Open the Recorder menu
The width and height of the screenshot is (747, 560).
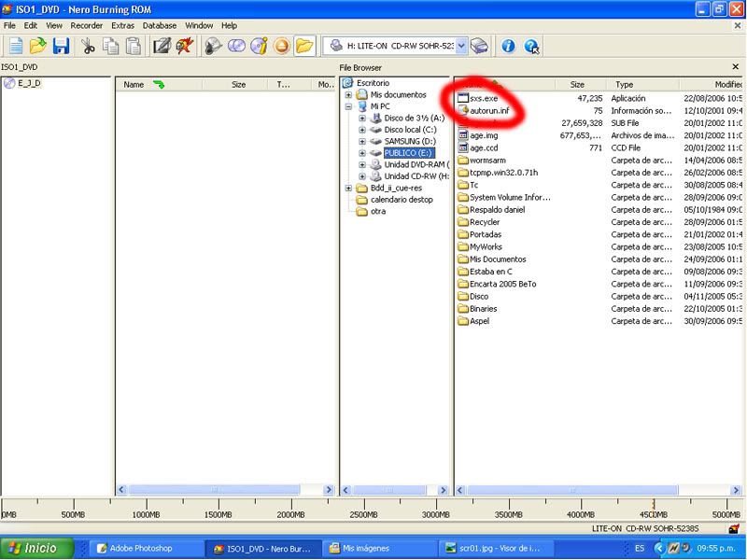(x=86, y=26)
